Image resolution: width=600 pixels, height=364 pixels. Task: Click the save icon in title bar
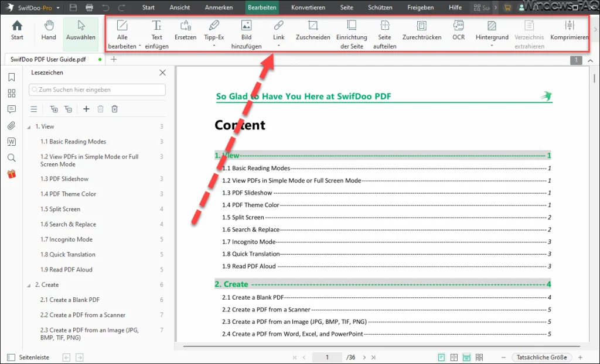(x=73, y=7)
